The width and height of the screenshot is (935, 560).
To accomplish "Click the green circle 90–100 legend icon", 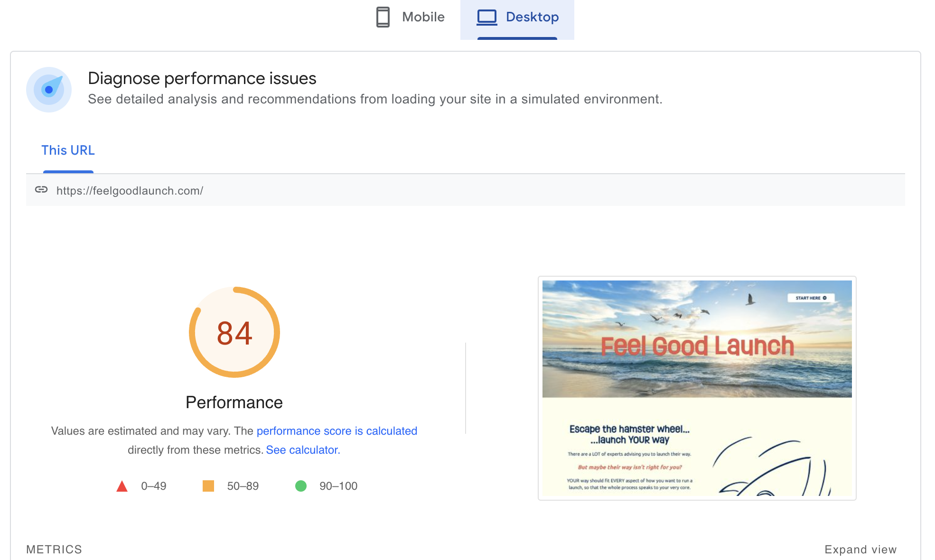I will click(x=301, y=486).
